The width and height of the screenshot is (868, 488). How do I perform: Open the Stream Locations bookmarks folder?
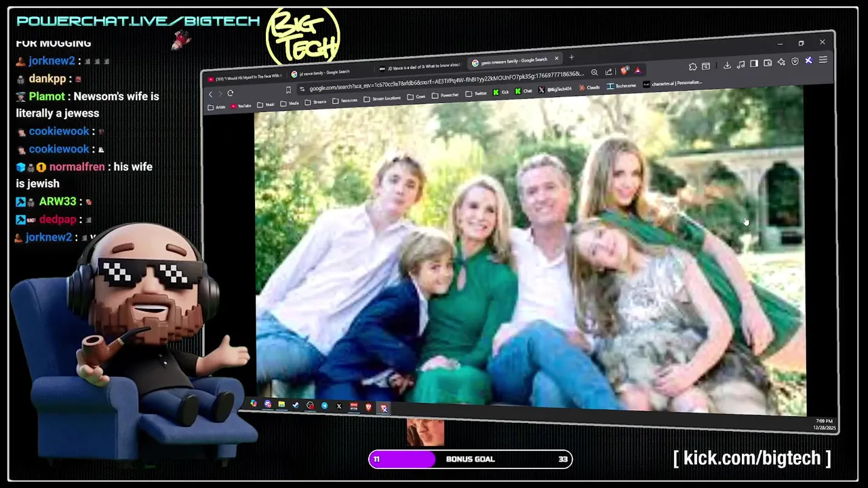pos(382,99)
